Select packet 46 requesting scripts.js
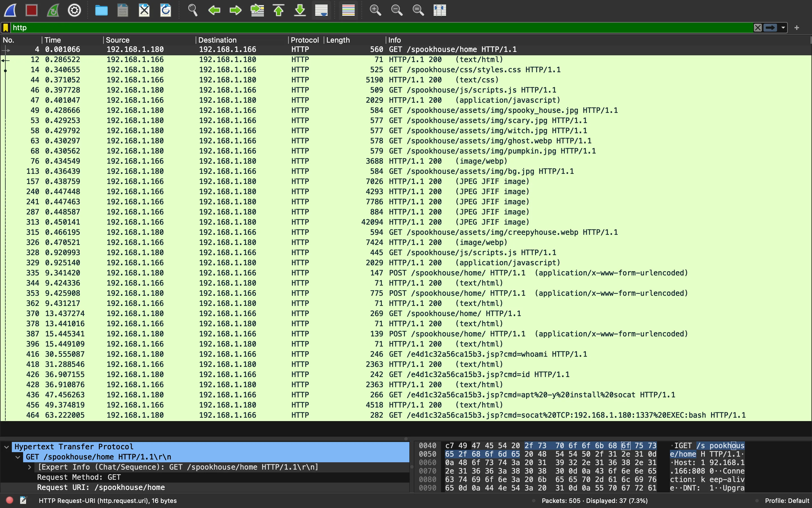 click(x=406, y=90)
